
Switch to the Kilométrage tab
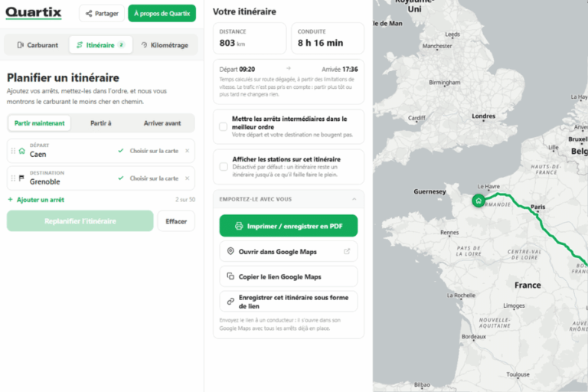pyautogui.click(x=165, y=45)
